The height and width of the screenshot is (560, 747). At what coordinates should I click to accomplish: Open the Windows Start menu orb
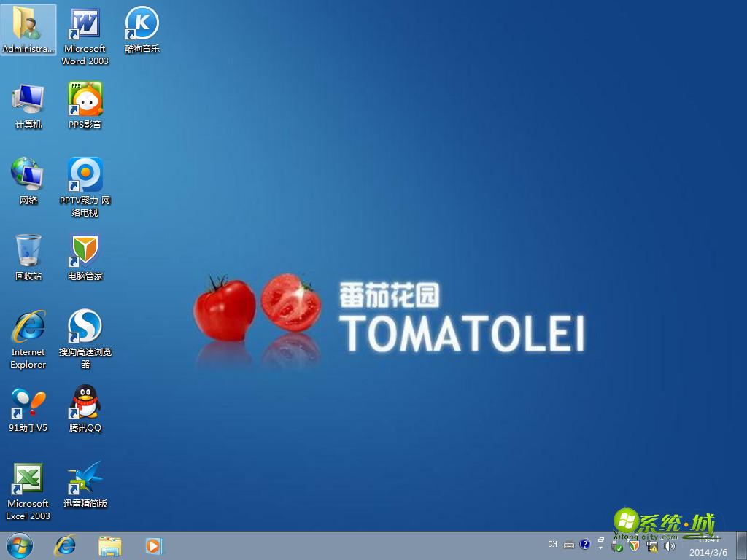pos(20,545)
